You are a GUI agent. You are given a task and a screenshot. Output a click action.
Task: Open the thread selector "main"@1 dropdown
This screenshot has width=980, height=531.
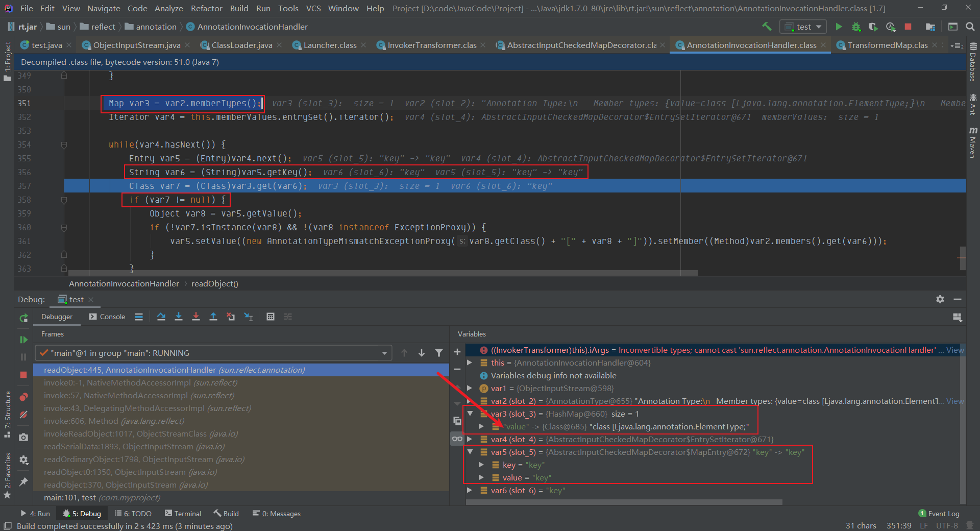tap(213, 353)
